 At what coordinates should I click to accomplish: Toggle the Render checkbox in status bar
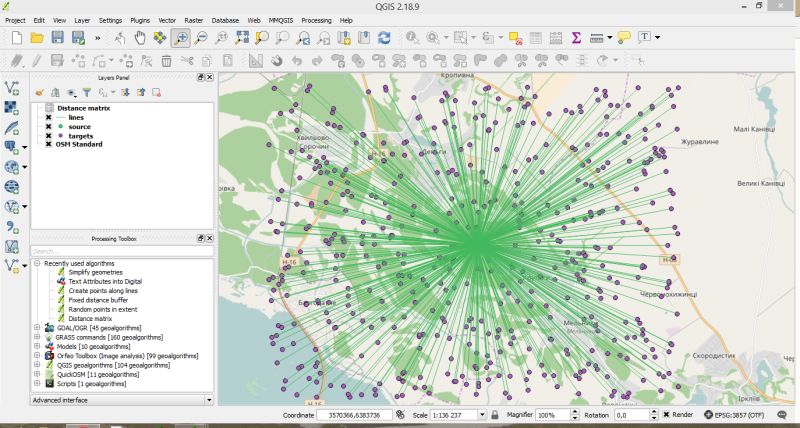[x=666, y=415]
